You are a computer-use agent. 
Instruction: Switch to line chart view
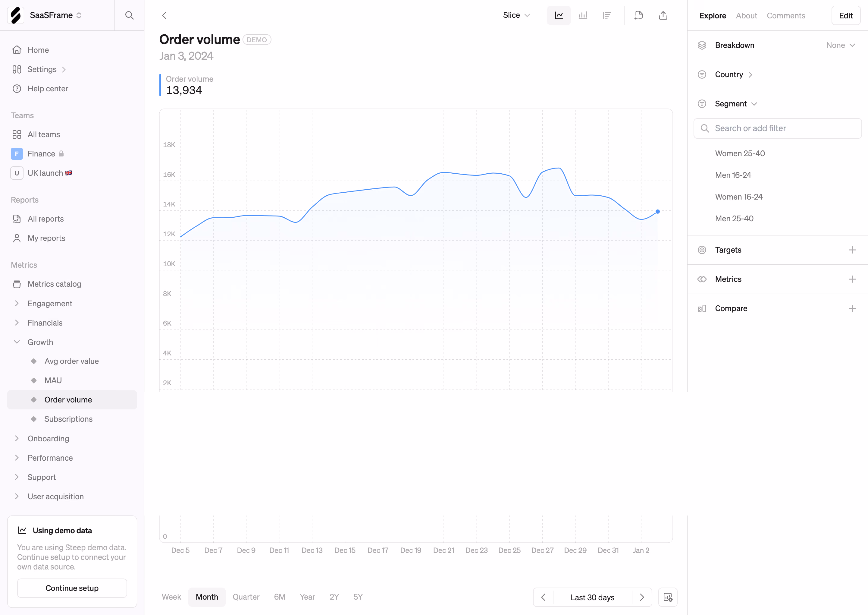tap(559, 16)
